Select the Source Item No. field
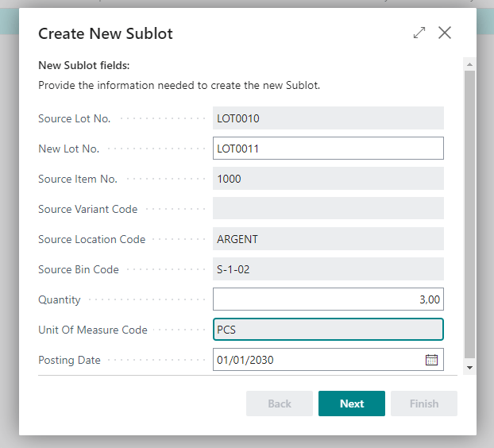This screenshot has height=448, width=494. 327,179
